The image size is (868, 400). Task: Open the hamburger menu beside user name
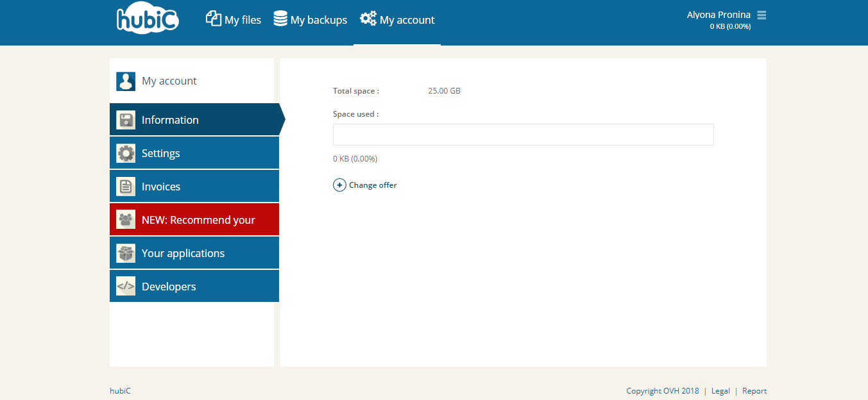762,15
